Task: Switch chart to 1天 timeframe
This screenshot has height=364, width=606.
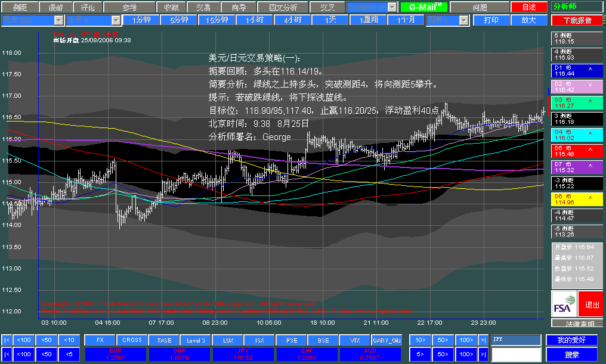Action: pyautogui.click(x=330, y=20)
